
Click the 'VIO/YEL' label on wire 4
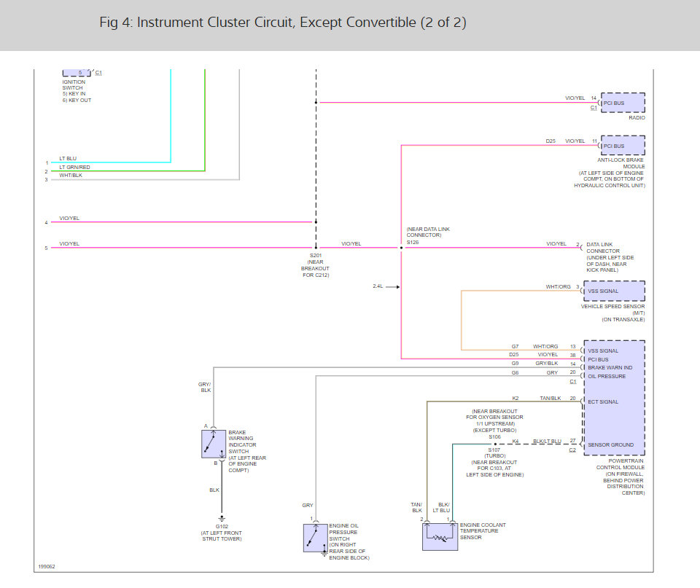pyautogui.click(x=69, y=218)
